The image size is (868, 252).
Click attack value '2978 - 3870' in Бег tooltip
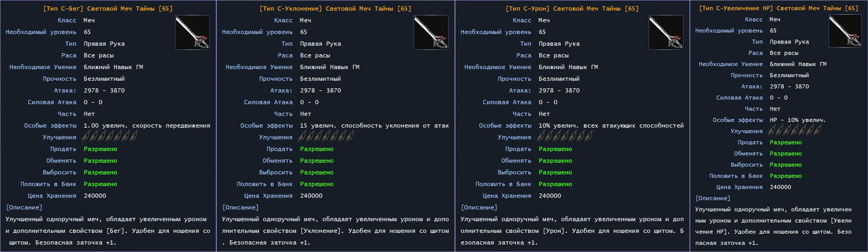(x=104, y=90)
